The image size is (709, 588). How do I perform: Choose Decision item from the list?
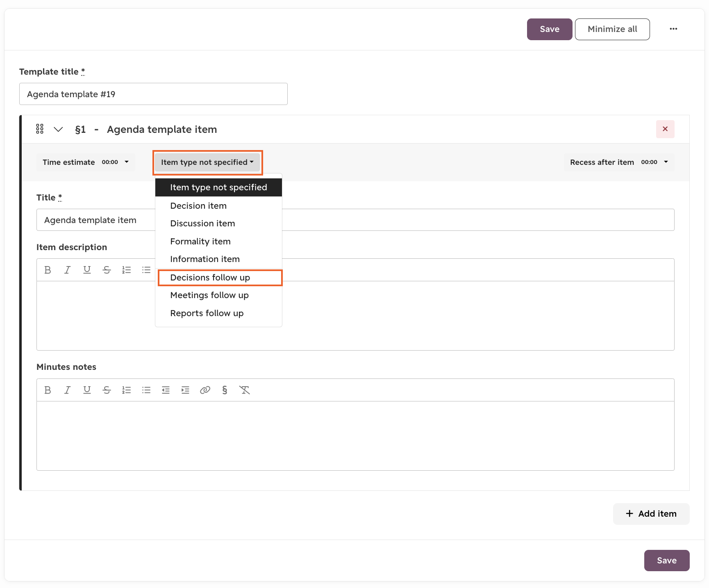click(x=218, y=205)
